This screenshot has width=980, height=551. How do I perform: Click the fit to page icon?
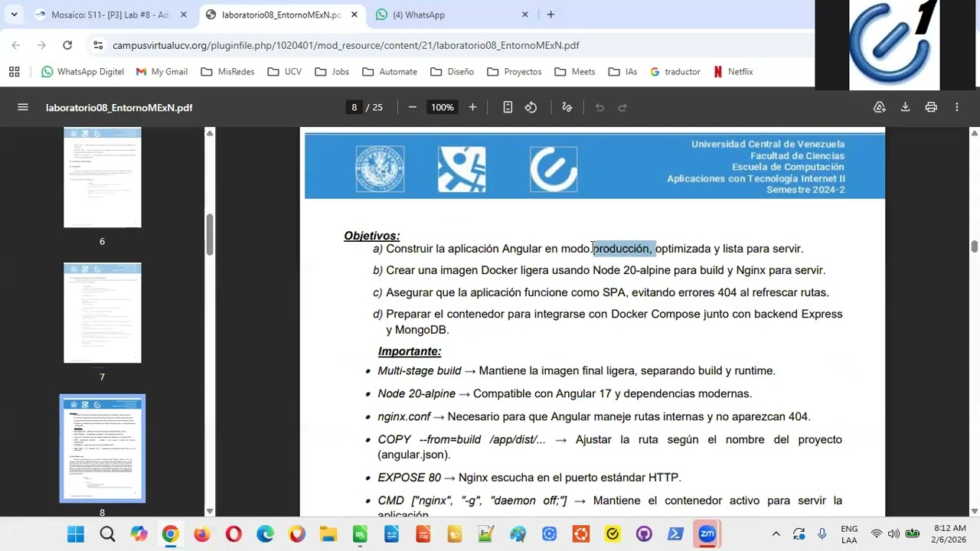pos(508,107)
